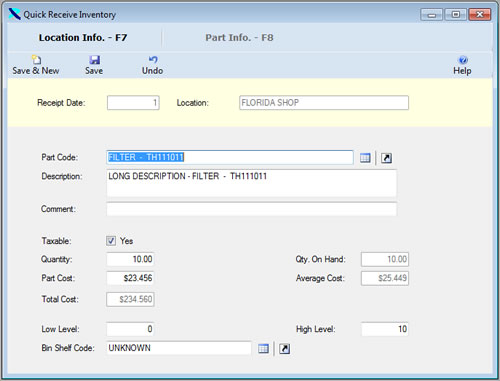Click the Part Code jump arrow icon

click(386, 158)
